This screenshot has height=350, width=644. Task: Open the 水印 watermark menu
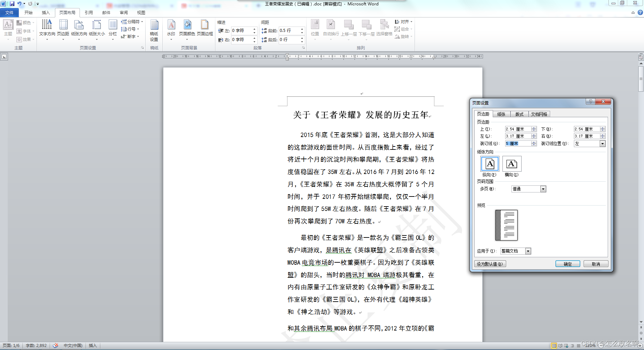coord(171,30)
